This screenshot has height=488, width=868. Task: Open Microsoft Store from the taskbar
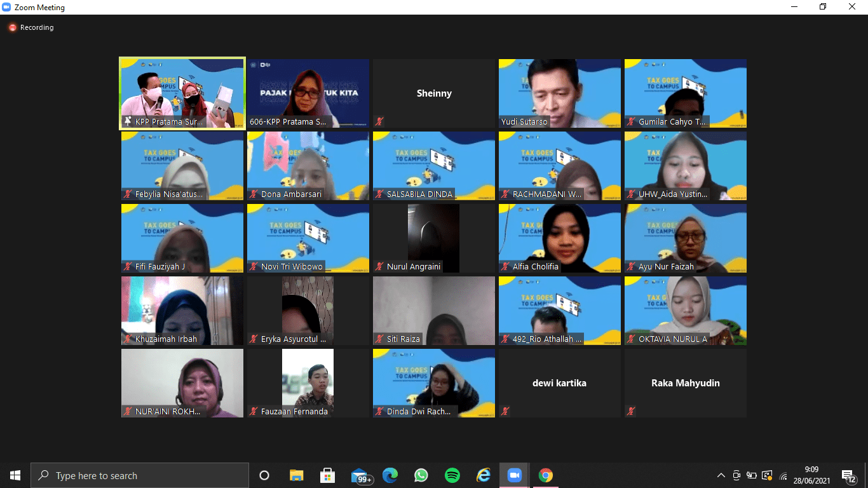pyautogui.click(x=327, y=475)
